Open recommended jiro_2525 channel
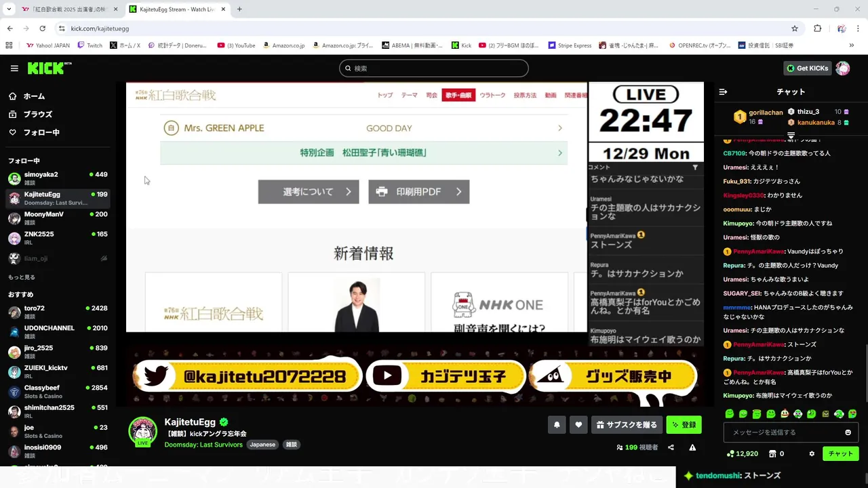 [x=58, y=352]
